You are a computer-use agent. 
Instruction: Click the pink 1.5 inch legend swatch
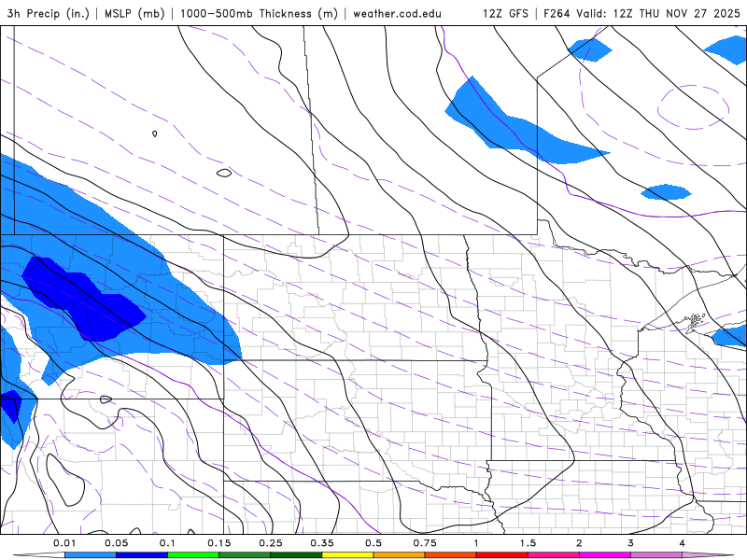[x=554, y=555]
